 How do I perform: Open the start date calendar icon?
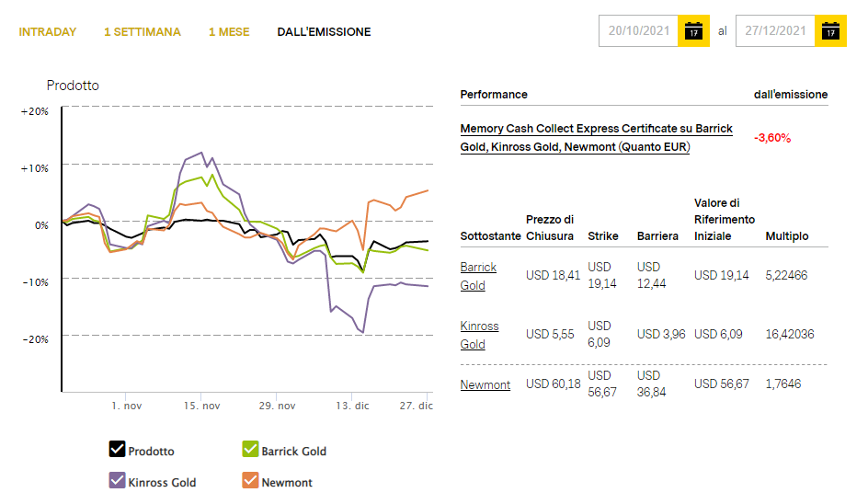[x=693, y=31]
